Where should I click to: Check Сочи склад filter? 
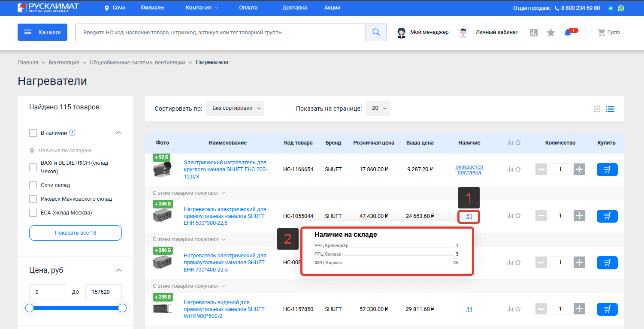tap(33, 185)
